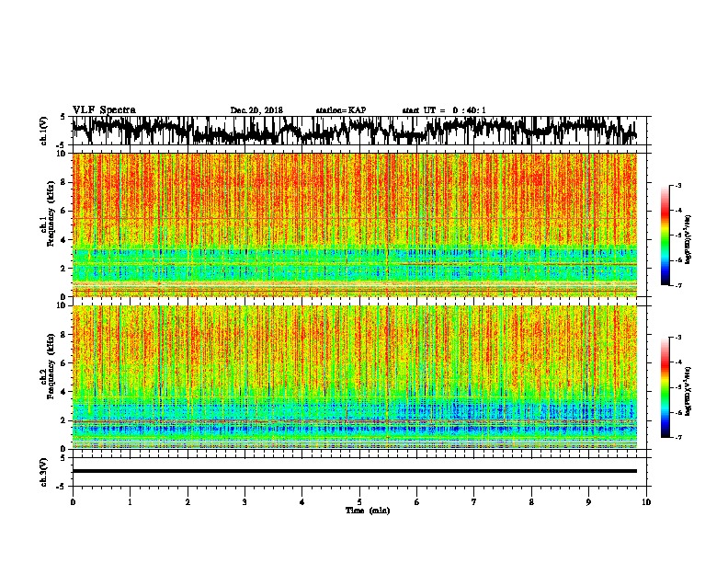Click the '5' tick on the time axis

tap(359, 501)
